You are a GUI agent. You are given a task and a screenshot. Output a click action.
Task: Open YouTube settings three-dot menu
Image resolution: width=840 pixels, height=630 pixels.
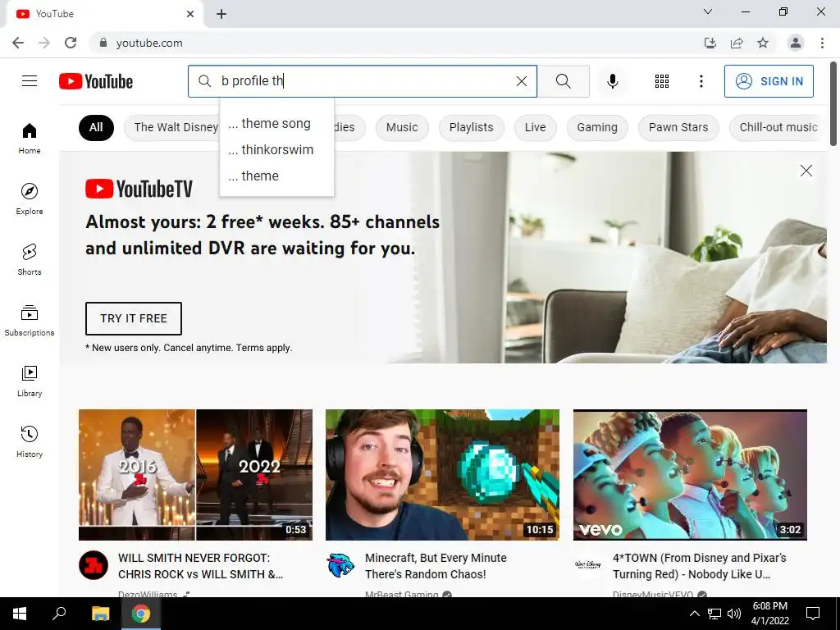tap(701, 81)
